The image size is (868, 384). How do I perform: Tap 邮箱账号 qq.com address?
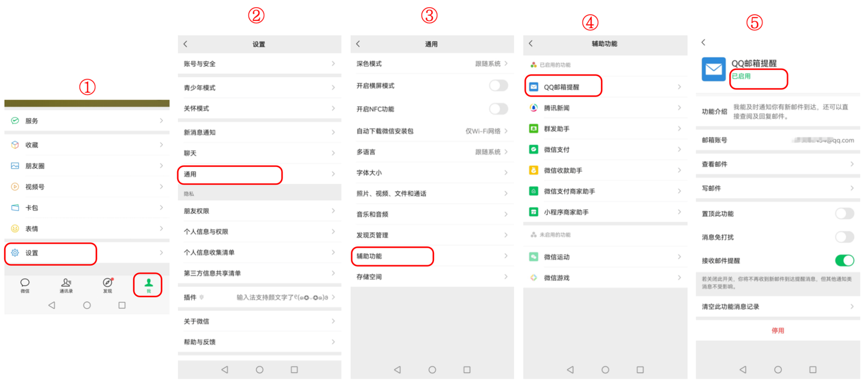click(x=824, y=140)
